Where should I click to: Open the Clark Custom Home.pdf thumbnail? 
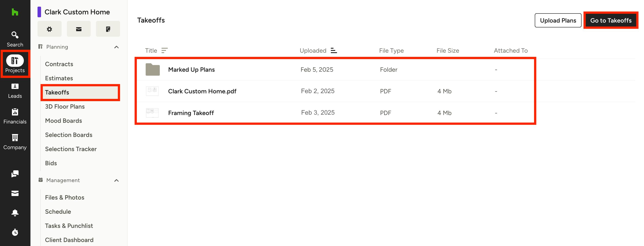pyautogui.click(x=152, y=91)
